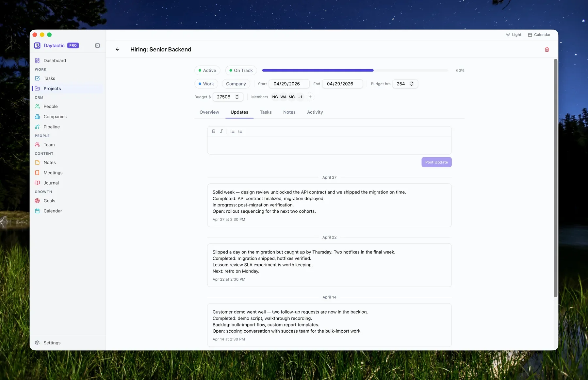This screenshot has width=588, height=380.
Task: Open Pipeline in sidebar
Action: click(x=68, y=127)
